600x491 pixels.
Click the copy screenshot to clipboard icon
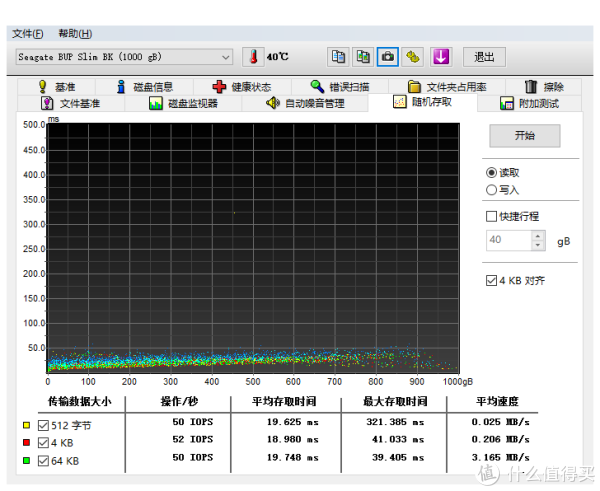click(363, 57)
